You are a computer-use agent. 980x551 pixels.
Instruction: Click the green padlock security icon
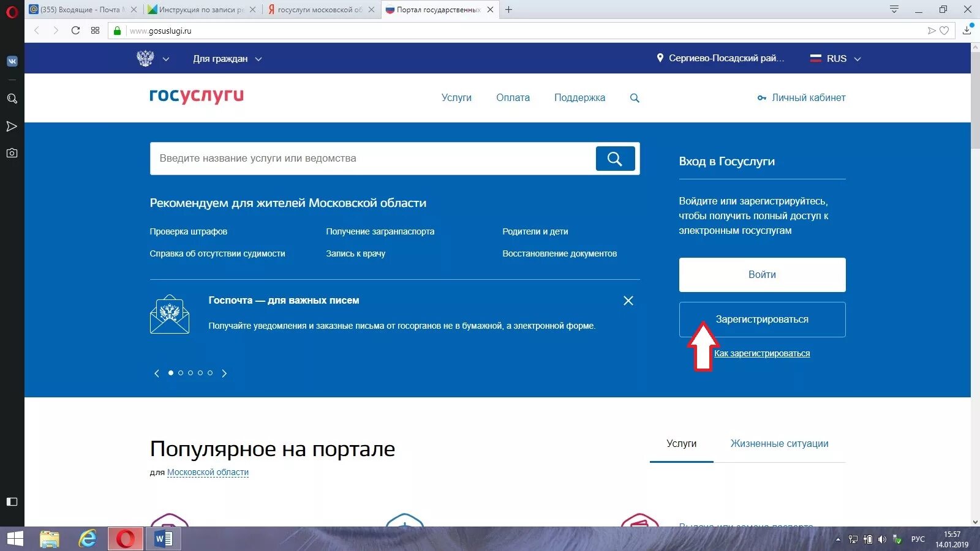118,31
